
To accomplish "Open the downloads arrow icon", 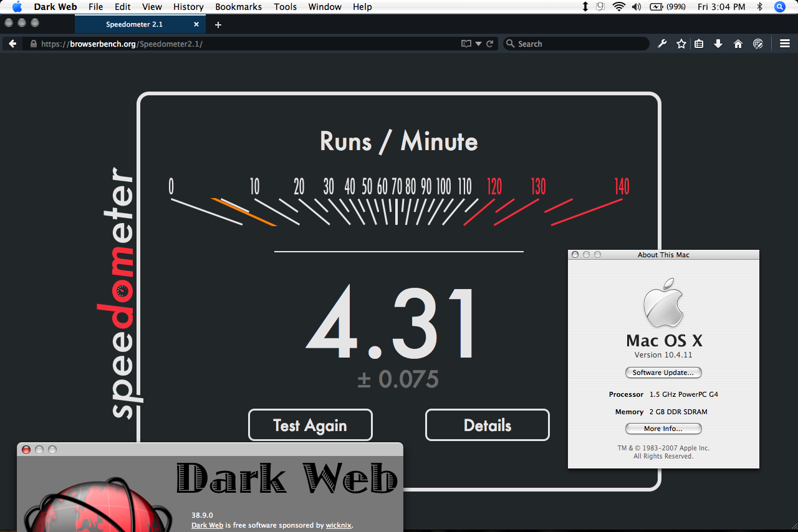I will click(x=718, y=44).
